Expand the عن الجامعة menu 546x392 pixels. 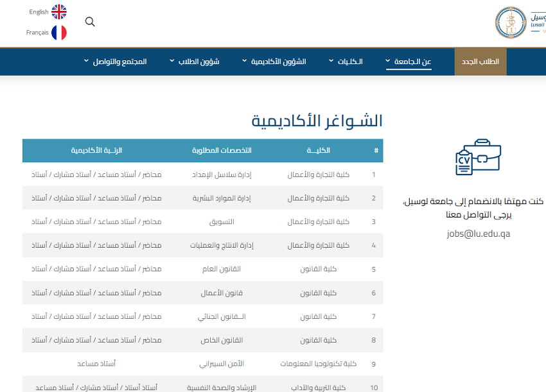click(409, 62)
